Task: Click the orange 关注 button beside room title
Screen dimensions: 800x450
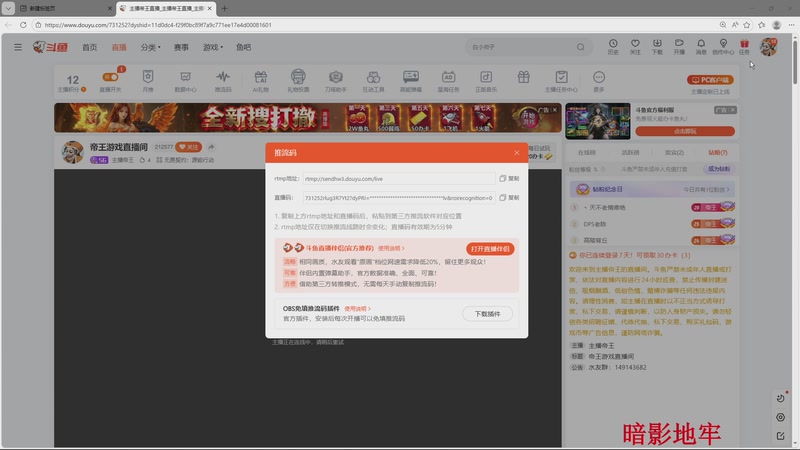Action: [188, 147]
